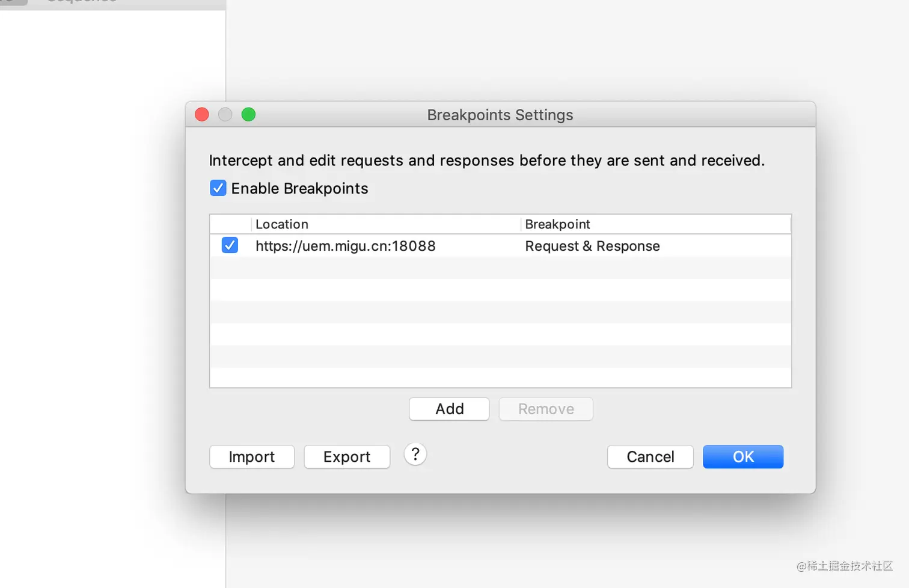Click the blank checkbox column header
Viewport: 909px width, 588px height.
(x=230, y=224)
